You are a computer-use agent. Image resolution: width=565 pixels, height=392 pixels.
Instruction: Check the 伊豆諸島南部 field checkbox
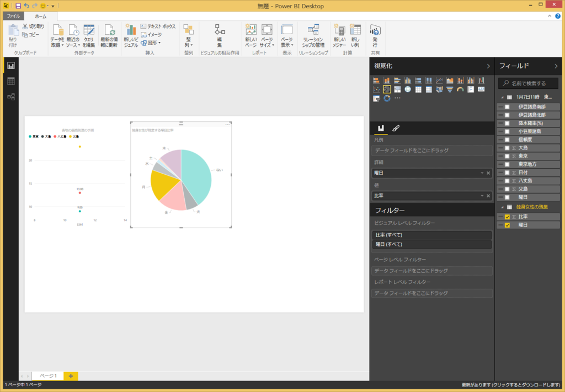507,107
